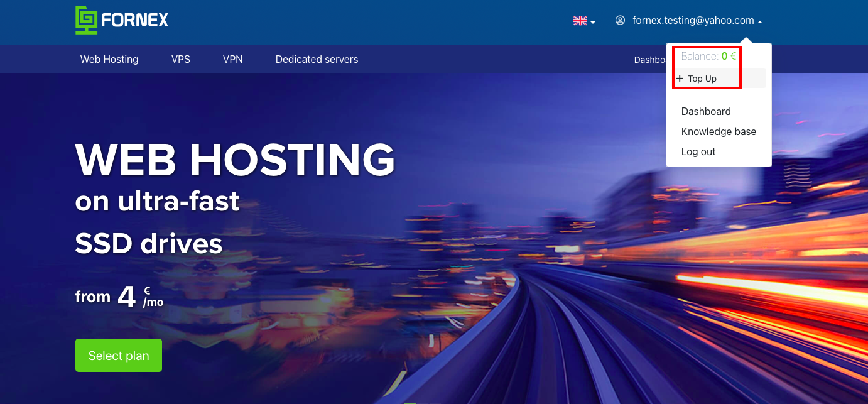868x404 pixels.
Task: Open the VPN menu item
Action: point(233,59)
